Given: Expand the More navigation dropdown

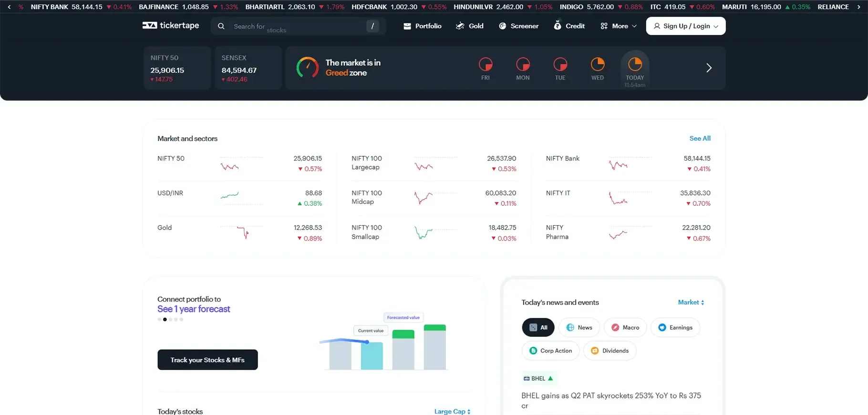Looking at the screenshot, I should point(619,26).
